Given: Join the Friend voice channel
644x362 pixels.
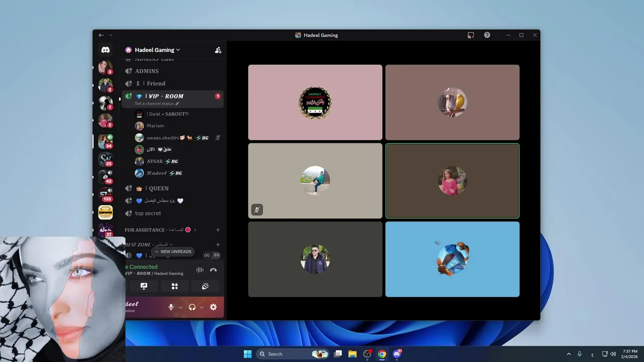Looking at the screenshot, I should (173, 83).
